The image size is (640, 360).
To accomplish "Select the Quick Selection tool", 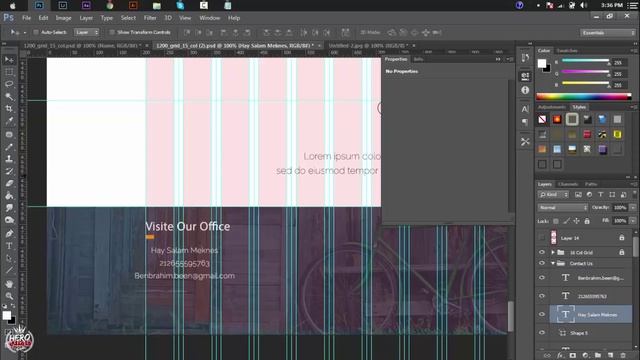I will tap(9, 96).
